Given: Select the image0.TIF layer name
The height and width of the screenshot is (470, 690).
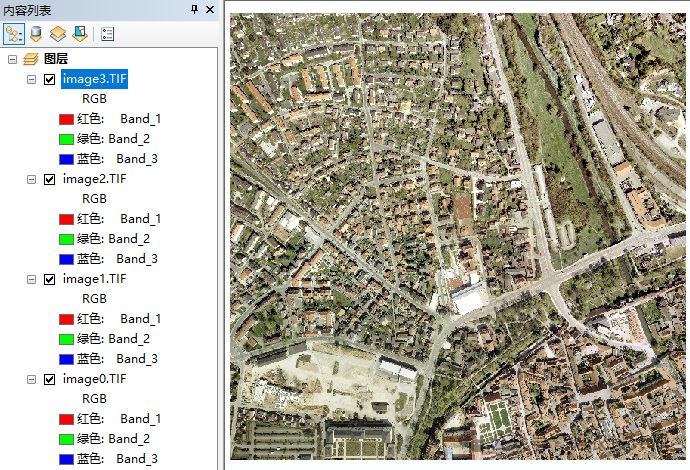Looking at the screenshot, I should click(x=94, y=379).
